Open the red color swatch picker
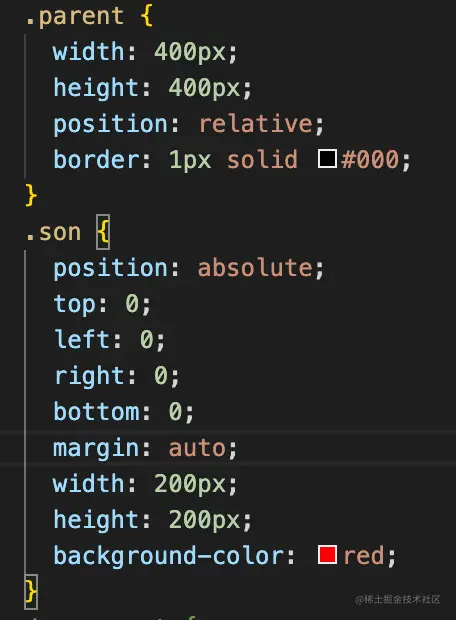The height and width of the screenshot is (620, 456). click(327, 554)
